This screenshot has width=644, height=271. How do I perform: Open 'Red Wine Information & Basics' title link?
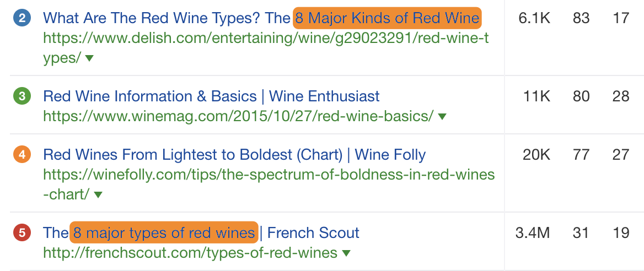click(x=211, y=96)
